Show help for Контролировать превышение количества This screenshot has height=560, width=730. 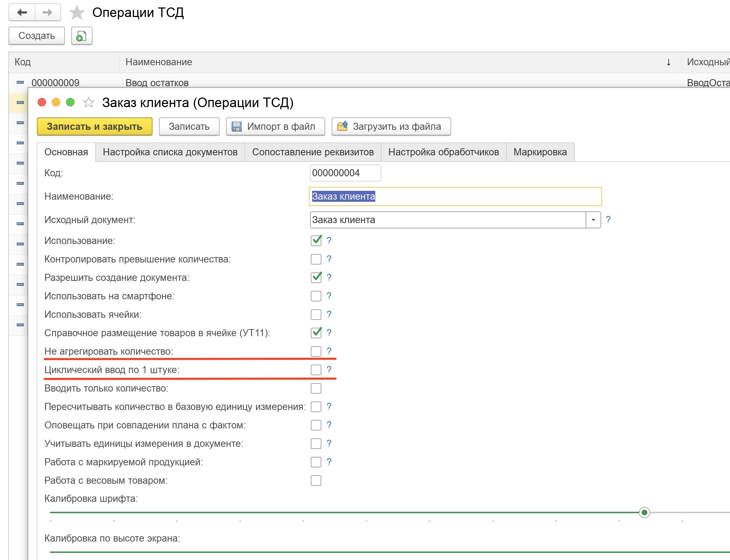329,259
